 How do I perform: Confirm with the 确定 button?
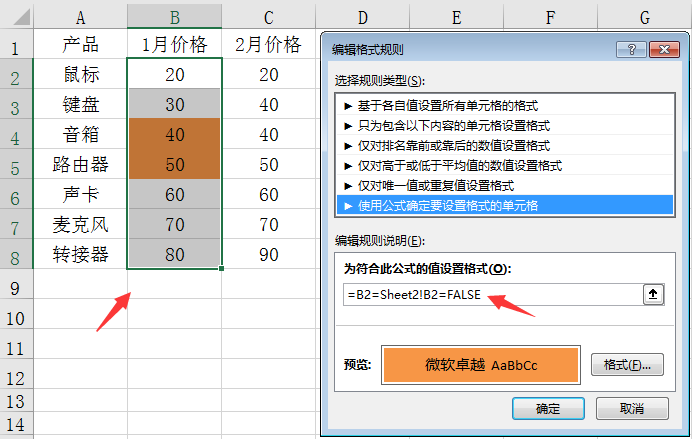pyautogui.click(x=548, y=409)
